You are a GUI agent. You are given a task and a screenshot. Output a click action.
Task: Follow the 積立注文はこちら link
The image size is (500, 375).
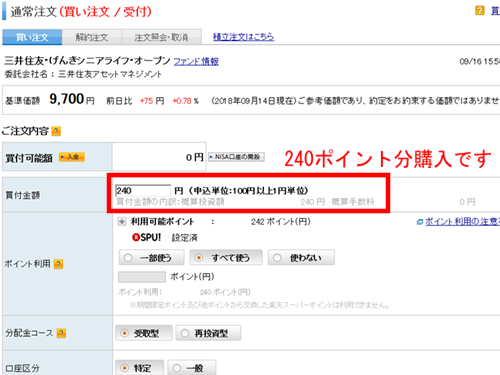coord(243,37)
